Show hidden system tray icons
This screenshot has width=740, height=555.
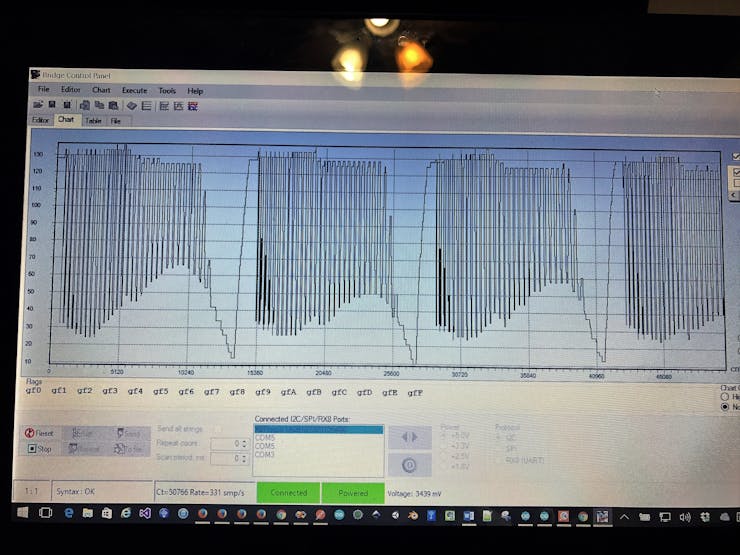[x=624, y=517]
